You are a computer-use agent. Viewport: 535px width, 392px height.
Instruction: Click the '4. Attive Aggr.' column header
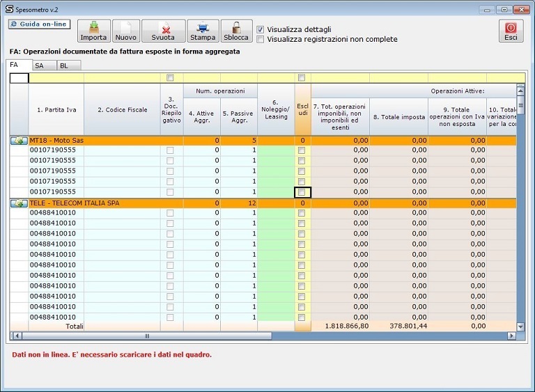click(x=202, y=117)
